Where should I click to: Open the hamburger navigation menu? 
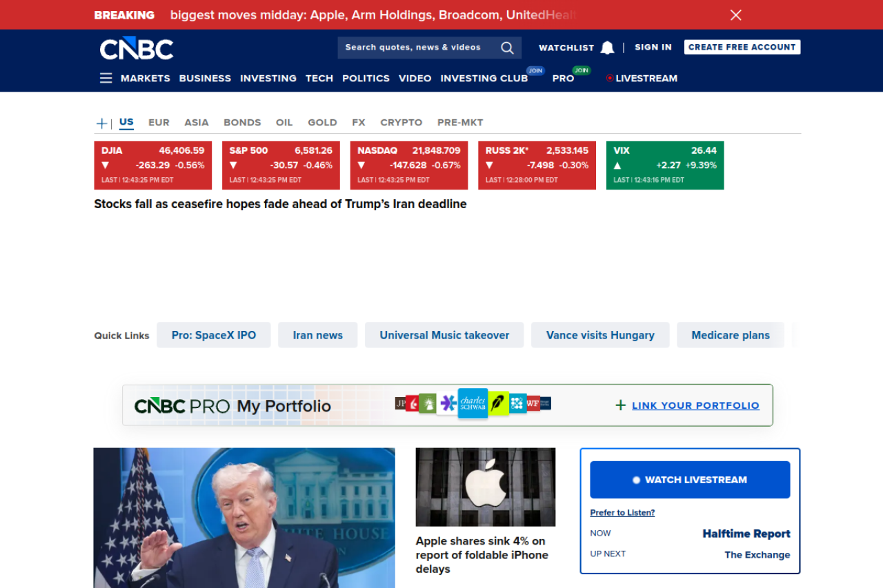click(106, 79)
